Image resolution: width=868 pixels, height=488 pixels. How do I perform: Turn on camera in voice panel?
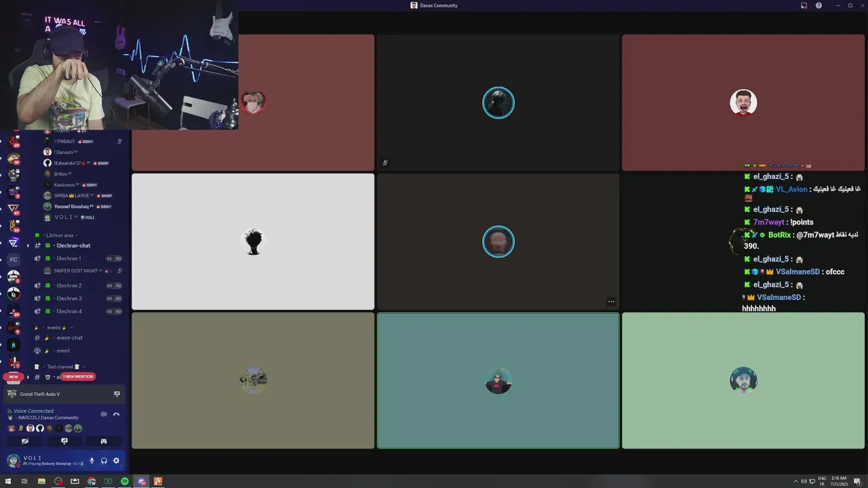pos(25,441)
